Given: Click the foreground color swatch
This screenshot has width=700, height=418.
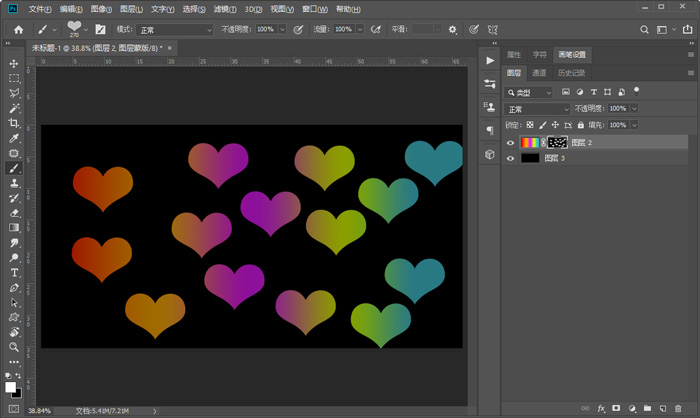Looking at the screenshot, I should (x=11, y=387).
